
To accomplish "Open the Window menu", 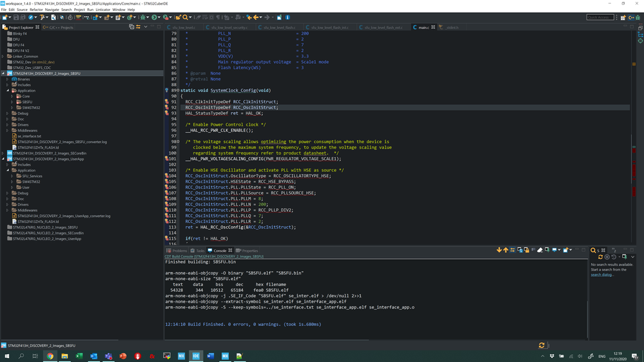I will click(119, 10).
